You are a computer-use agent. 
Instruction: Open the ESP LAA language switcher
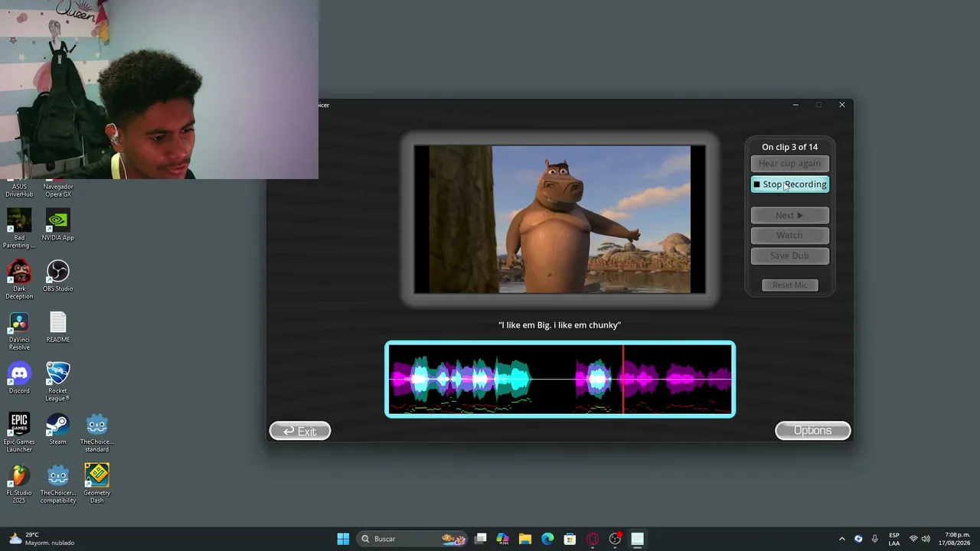coord(894,539)
